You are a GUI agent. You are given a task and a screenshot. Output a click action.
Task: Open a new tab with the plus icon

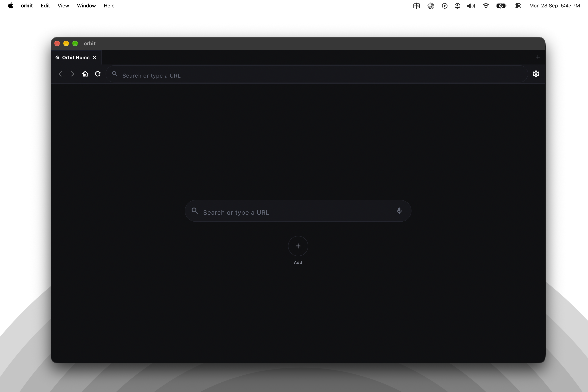538,57
